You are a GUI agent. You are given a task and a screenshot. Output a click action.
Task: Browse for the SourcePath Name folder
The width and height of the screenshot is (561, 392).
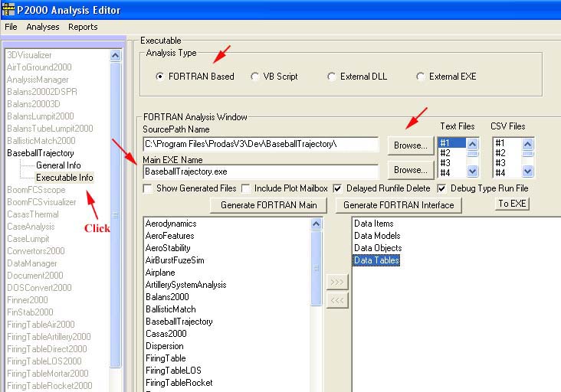click(410, 145)
